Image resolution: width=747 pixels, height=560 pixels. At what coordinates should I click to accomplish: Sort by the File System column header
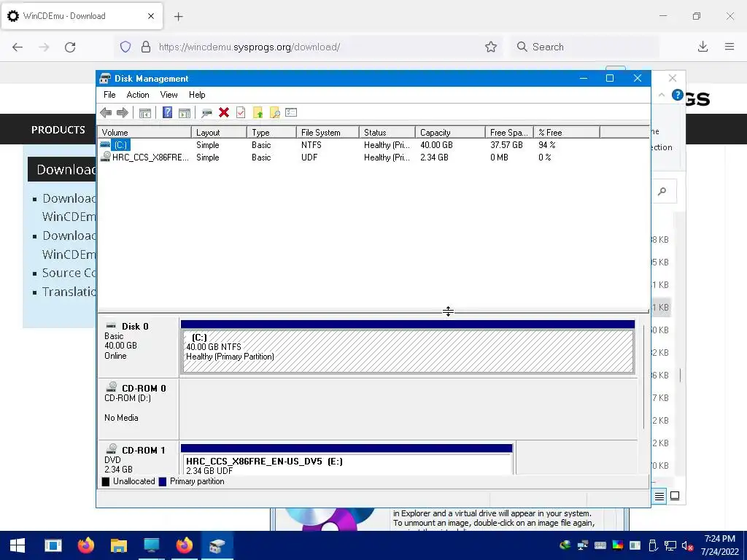point(328,133)
